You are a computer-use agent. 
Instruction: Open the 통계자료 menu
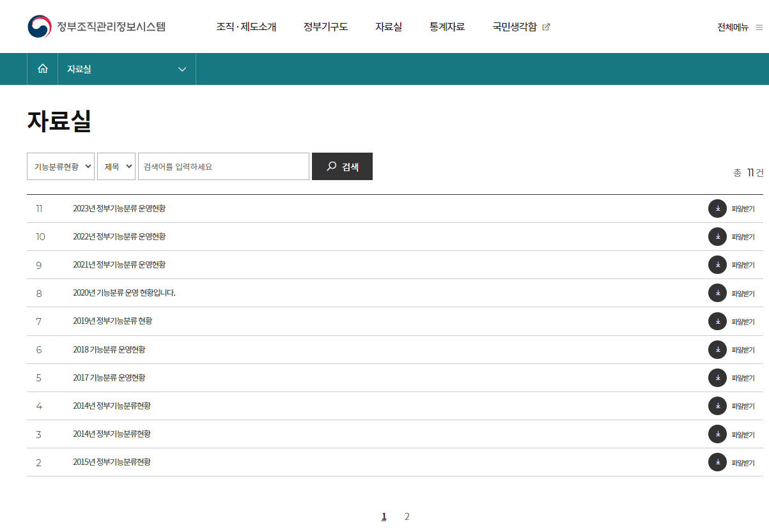coord(447,27)
